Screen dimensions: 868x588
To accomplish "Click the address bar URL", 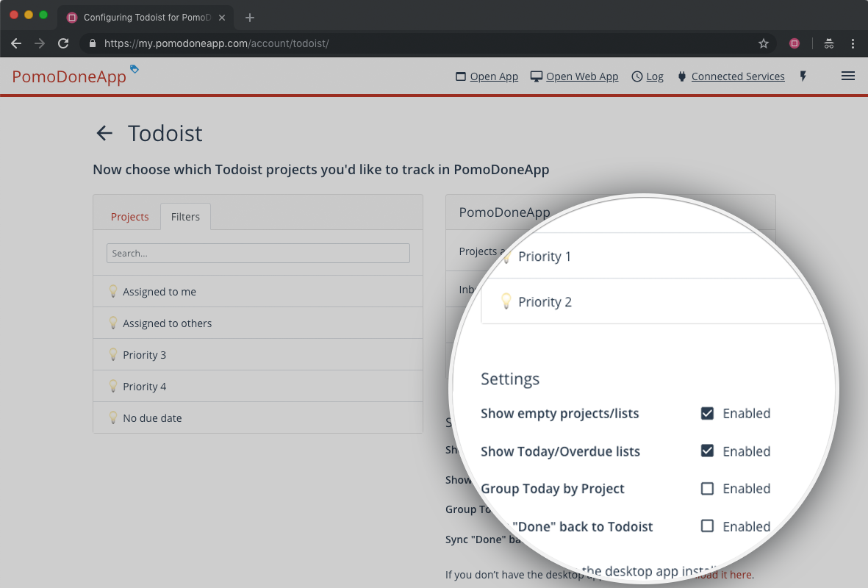I will (x=216, y=43).
